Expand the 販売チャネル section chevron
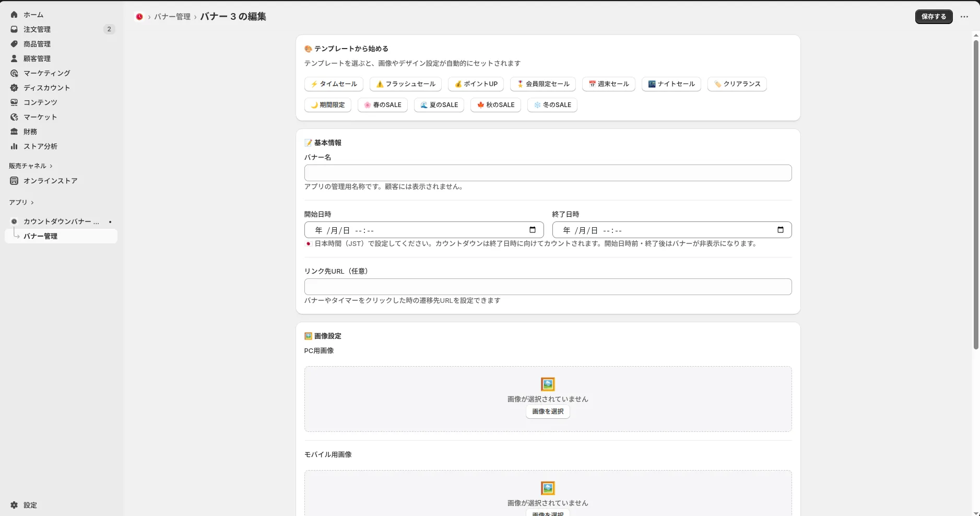980x516 pixels. [x=51, y=166]
